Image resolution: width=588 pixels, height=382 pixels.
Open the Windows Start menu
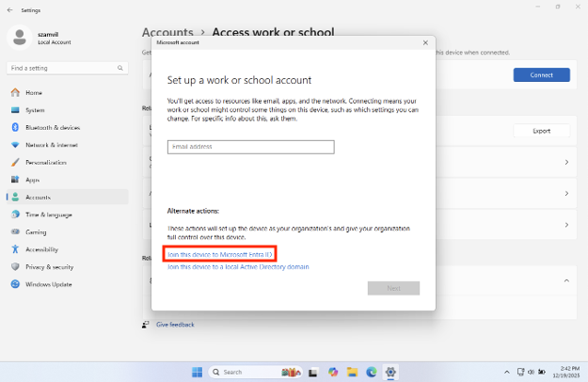(x=198, y=372)
